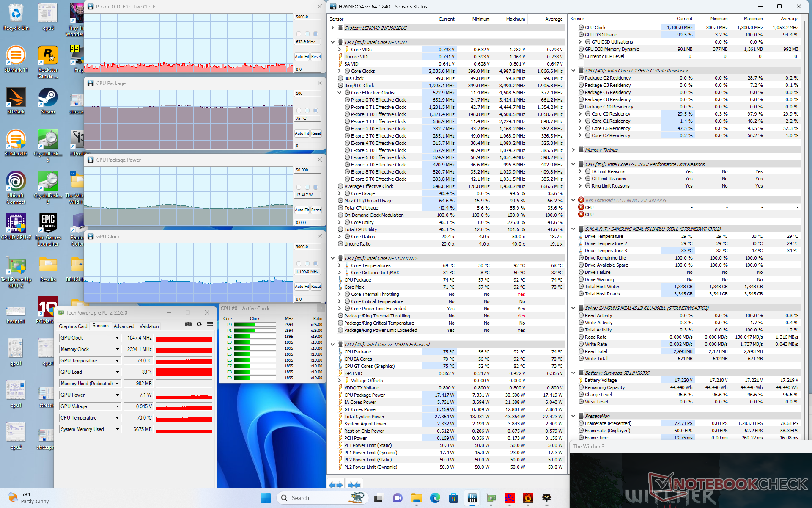This screenshot has width=812, height=508.
Task: Select the CrystalDiskMark 8 desktop icon
Action: pyautogui.click(x=48, y=188)
